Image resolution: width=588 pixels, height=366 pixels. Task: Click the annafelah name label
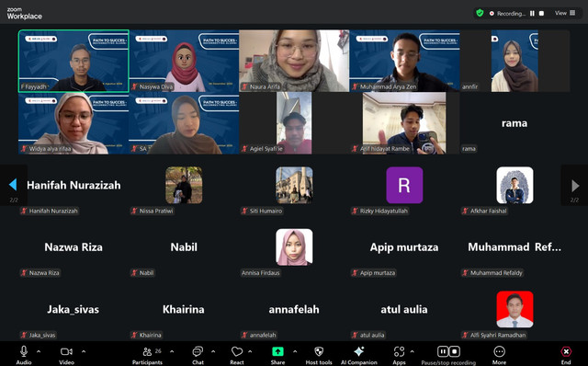(263, 336)
